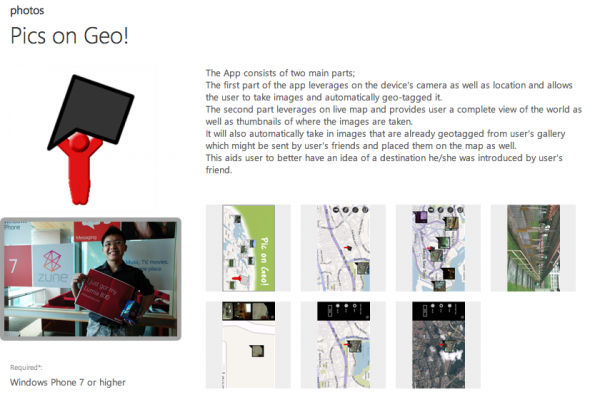Click the Pics on Geo! title
The height and width of the screenshot is (407, 610).
coord(69,36)
